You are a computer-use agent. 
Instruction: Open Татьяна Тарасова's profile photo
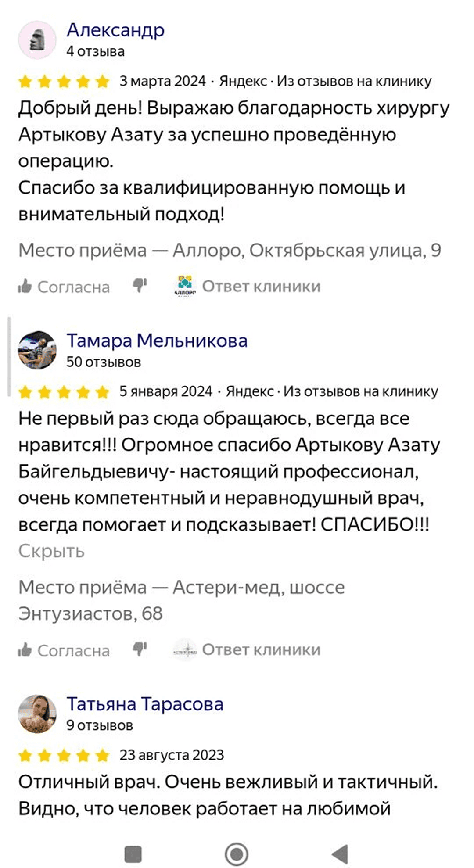37,714
